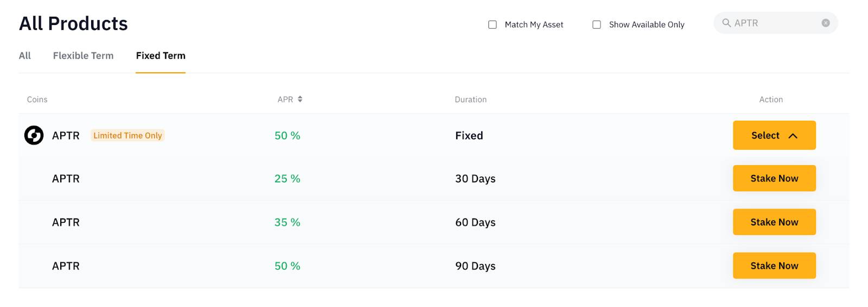Screen dimensions: 868x307
Task: Click the Limited Time Only badge
Action: coord(127,135)
